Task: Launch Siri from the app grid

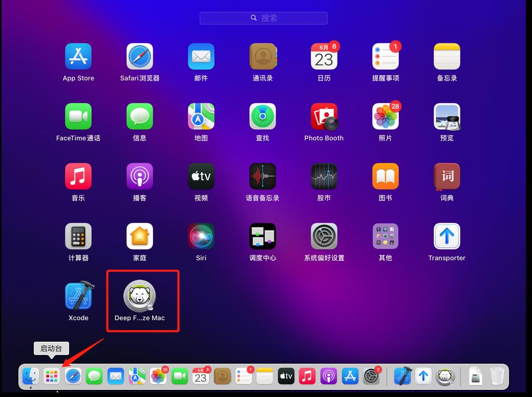Action: pyautogui.click(x=201, y=236)
